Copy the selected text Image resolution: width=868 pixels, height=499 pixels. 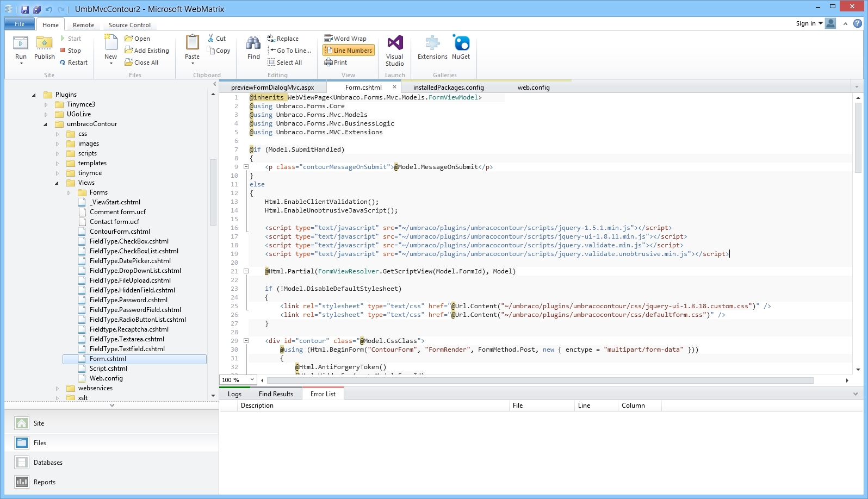(x=219, y=51)
